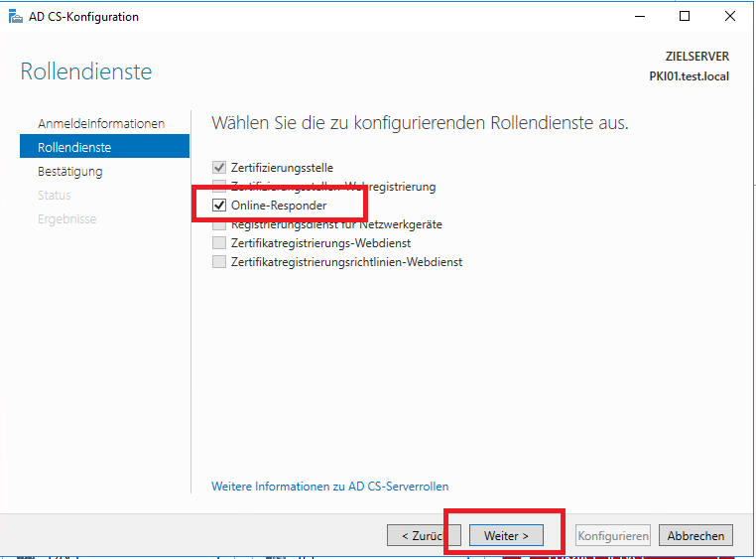Viewport: 756px width, 559px height.
Task: Select the Rollendienste step in sidebar
Action: pos(74,148)
